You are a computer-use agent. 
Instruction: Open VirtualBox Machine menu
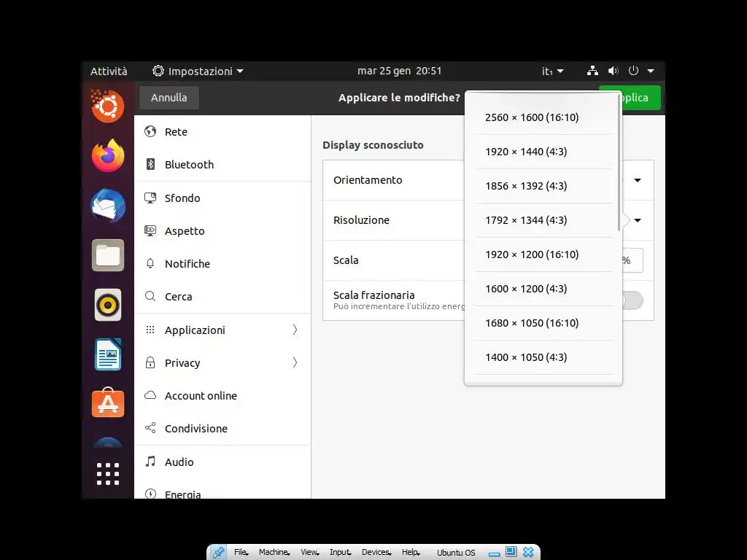274,553
